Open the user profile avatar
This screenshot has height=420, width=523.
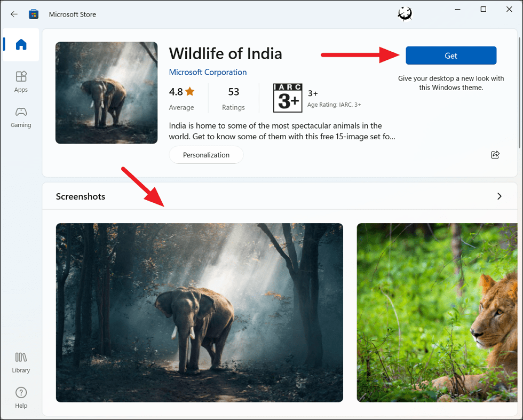[x=405, y=14]
